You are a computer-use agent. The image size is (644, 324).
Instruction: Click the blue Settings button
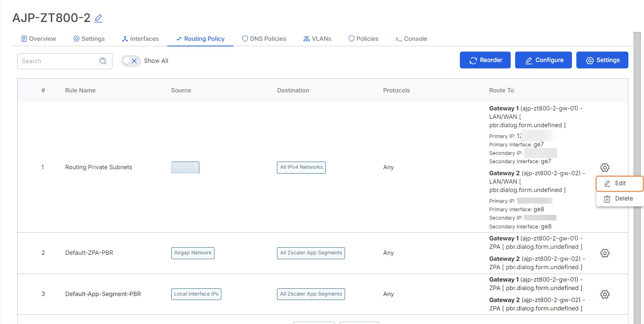click(602, 60)
